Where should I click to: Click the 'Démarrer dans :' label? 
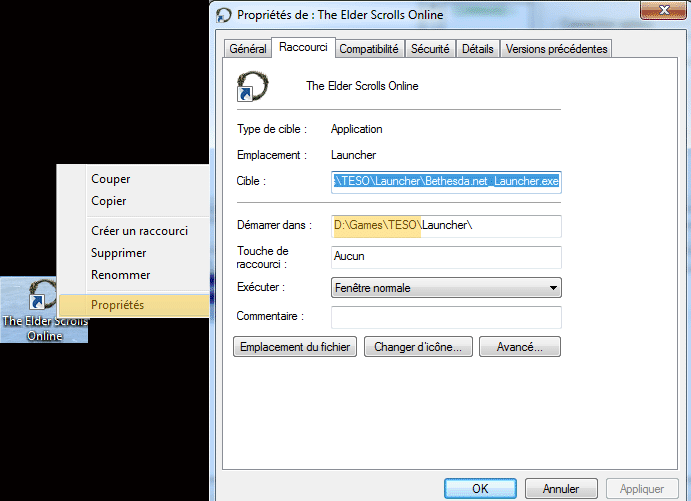click(x=274, y=225)
